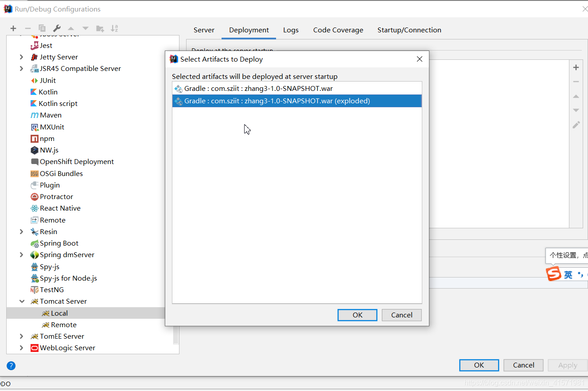
Task: Click the OSGi Bundles icon
Action: 35,174
